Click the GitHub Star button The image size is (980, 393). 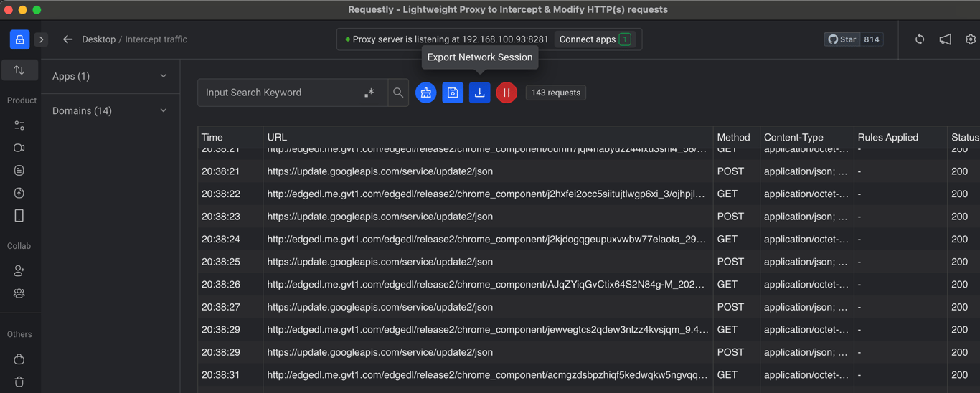point(842,39)
